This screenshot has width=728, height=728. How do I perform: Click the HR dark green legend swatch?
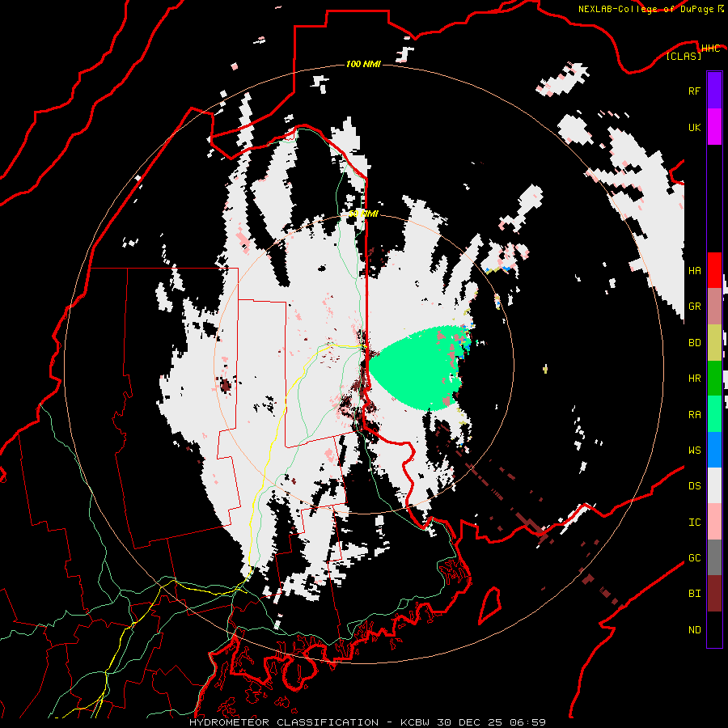714,379
